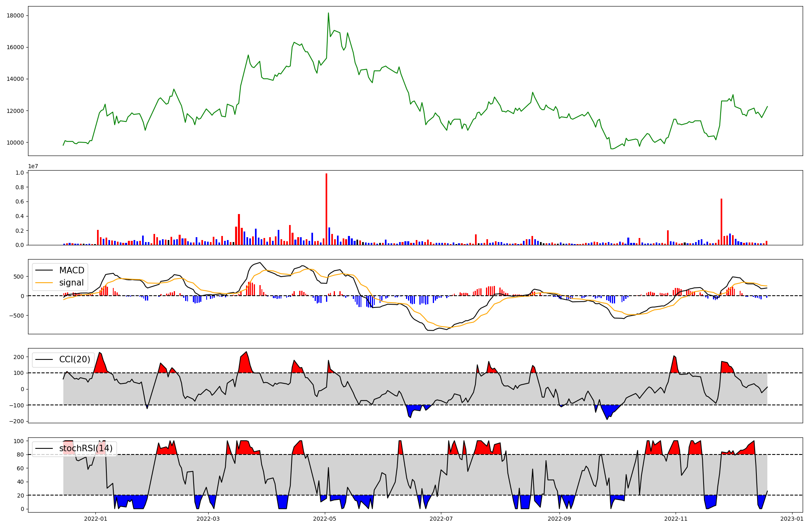
Task: Click the tallest red volume bar in May
Action: coord(326,209)
